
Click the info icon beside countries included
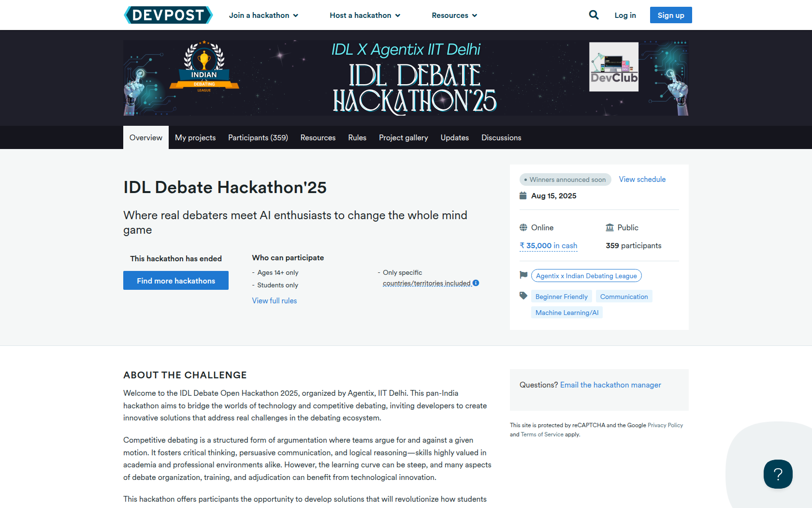coord(476,283)
